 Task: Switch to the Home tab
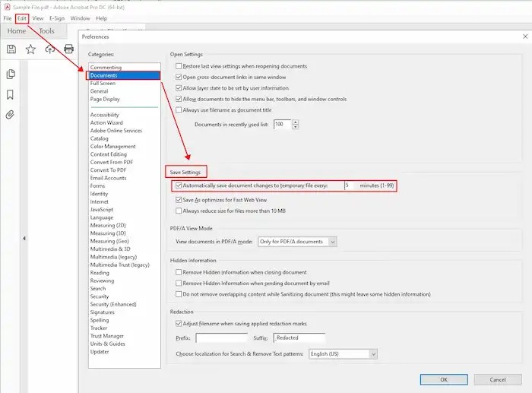17,31
